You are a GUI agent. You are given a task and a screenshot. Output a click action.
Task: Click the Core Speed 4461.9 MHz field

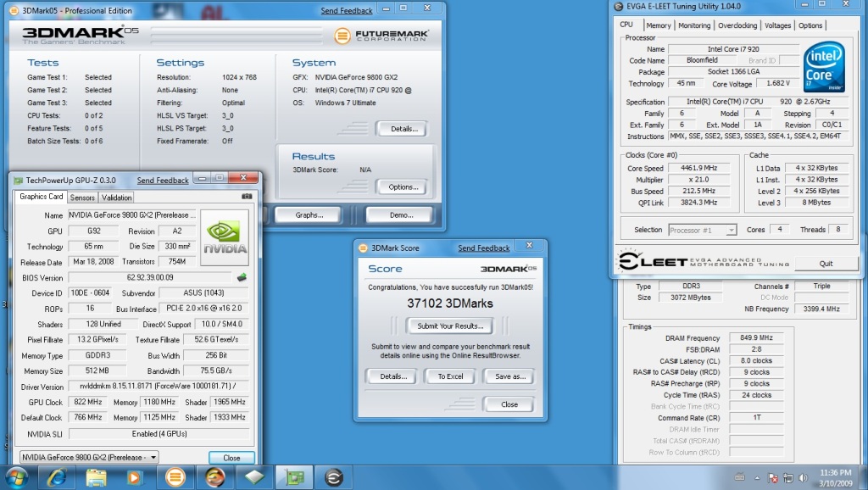(698, 168)
